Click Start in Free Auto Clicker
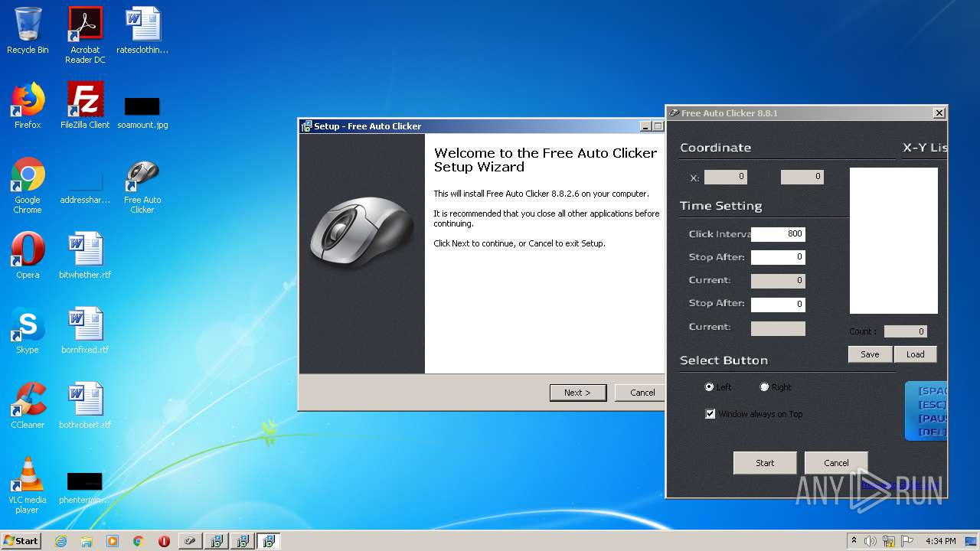This screenshot has width=980, height=551. pyautogui.click(x=765, y=463)
